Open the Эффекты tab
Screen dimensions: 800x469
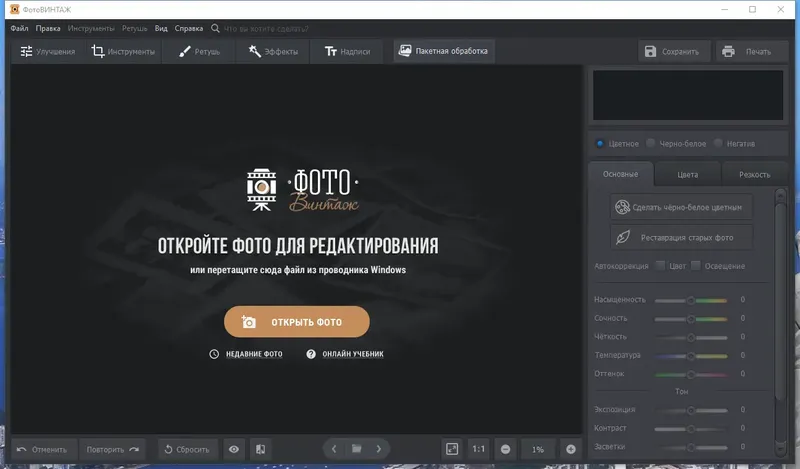[x=273, y=52]
